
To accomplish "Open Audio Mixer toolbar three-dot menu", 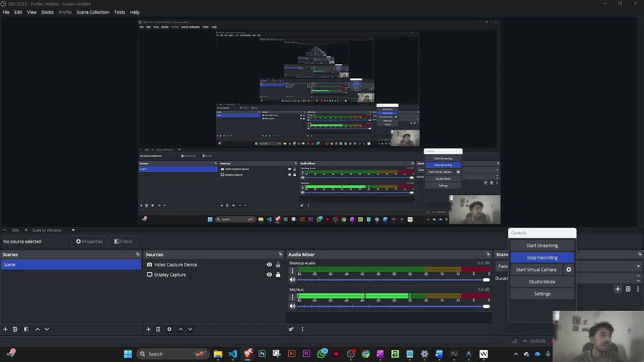I will coord(302,329).
